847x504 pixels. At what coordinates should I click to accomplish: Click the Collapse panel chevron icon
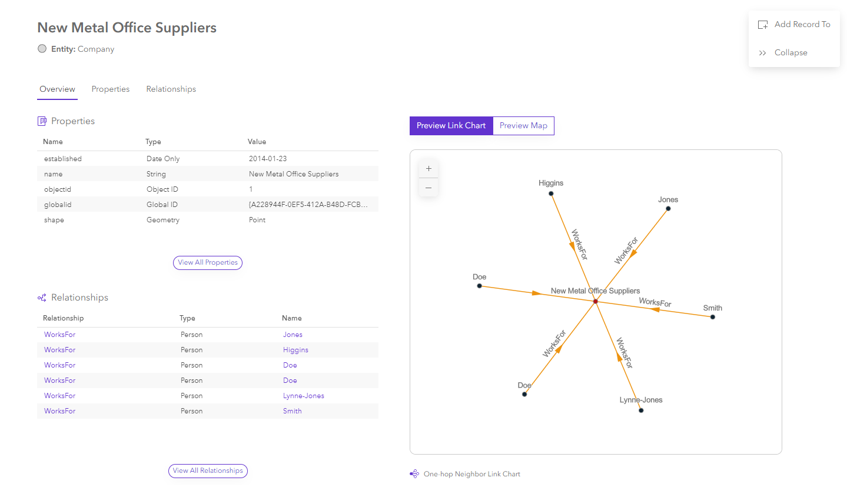pyautogui.click(x=762, y=52)
